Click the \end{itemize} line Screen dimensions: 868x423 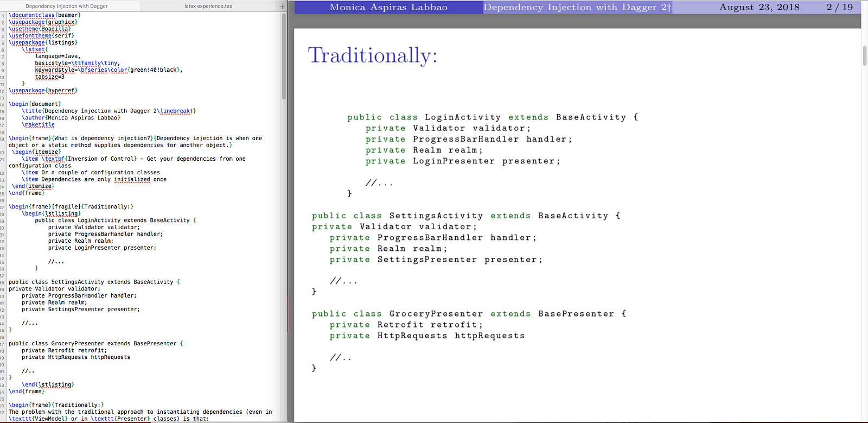(33, 186)
